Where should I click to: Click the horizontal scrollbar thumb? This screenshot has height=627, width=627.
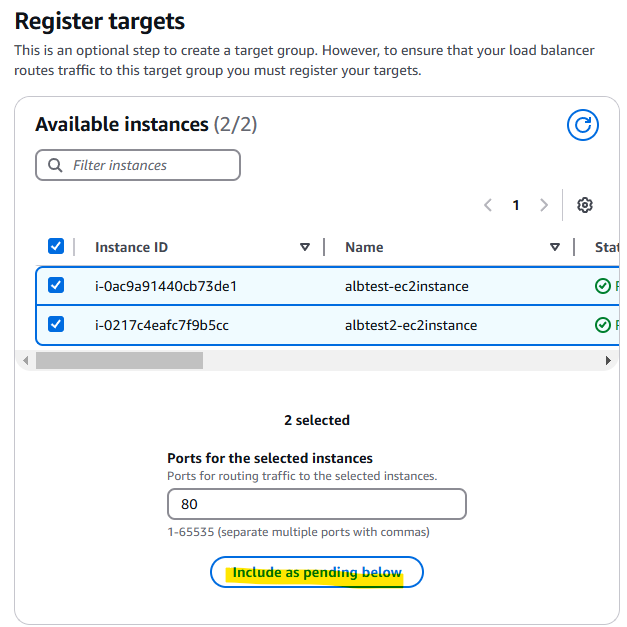119,361
